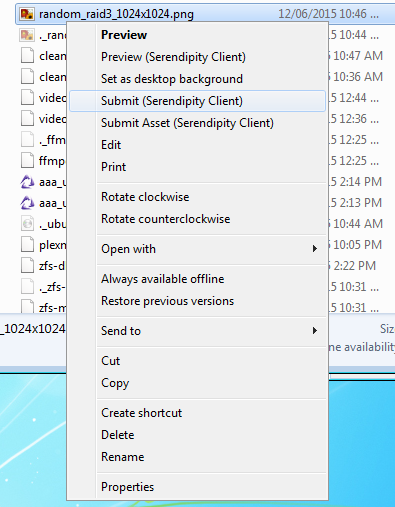The width and height of the screenshot is (395, 507).
Task: Click the ._ran image file icon
Action: pyautogui.click(x=27, y=35)
